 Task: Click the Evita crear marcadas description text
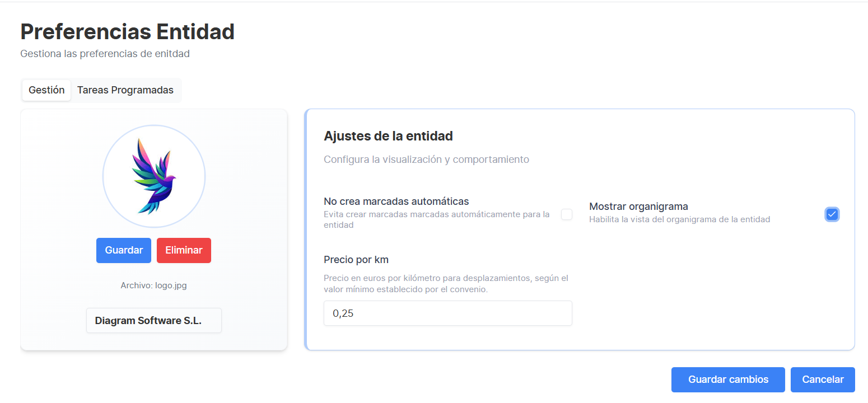[x=437, y=219]
